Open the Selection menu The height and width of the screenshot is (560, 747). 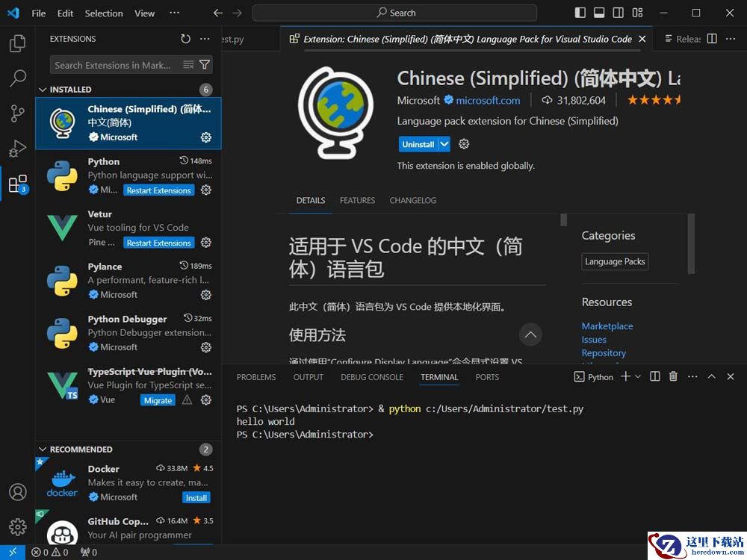point(104,13)
